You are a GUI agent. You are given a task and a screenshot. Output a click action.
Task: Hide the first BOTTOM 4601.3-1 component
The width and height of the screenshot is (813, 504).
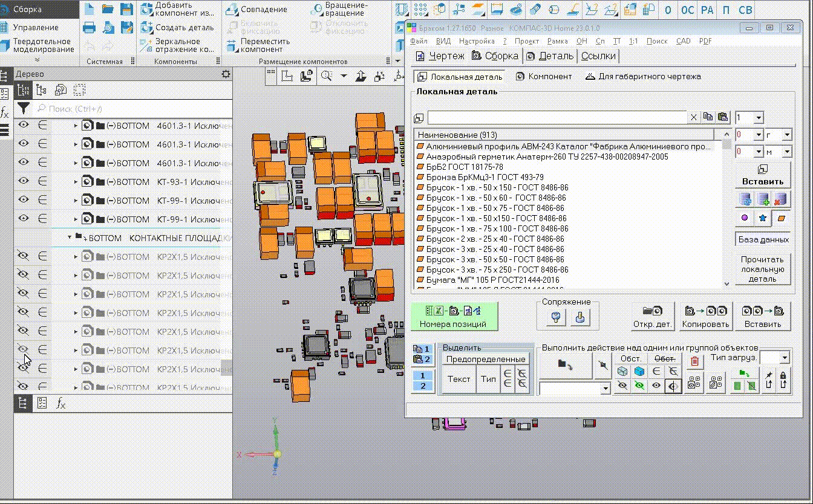(23, 126)
